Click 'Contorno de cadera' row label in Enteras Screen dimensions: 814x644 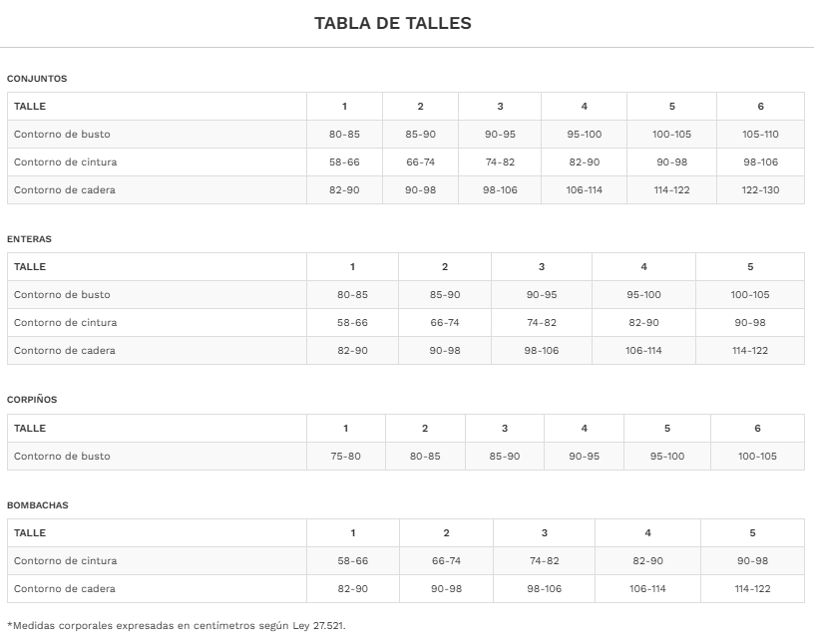[x=64, y=351]
